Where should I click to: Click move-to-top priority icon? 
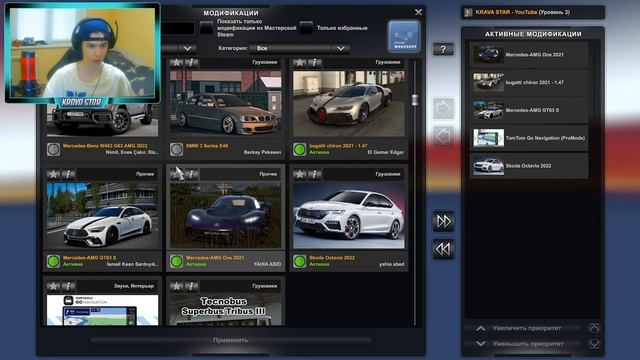pos(594,328)
